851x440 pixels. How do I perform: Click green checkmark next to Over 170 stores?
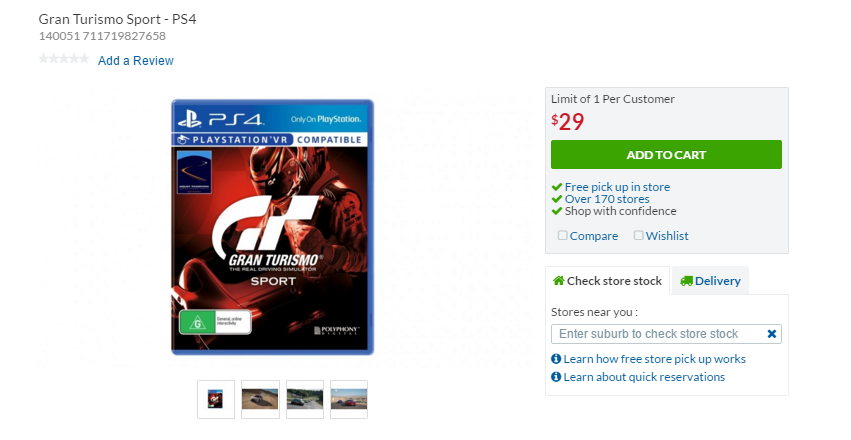pyautogui.click(x=557, y=199)
